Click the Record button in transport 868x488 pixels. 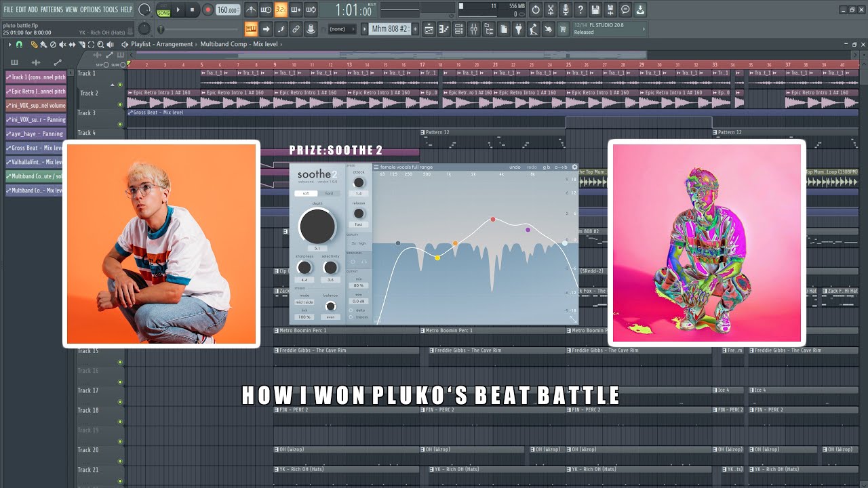208,10
